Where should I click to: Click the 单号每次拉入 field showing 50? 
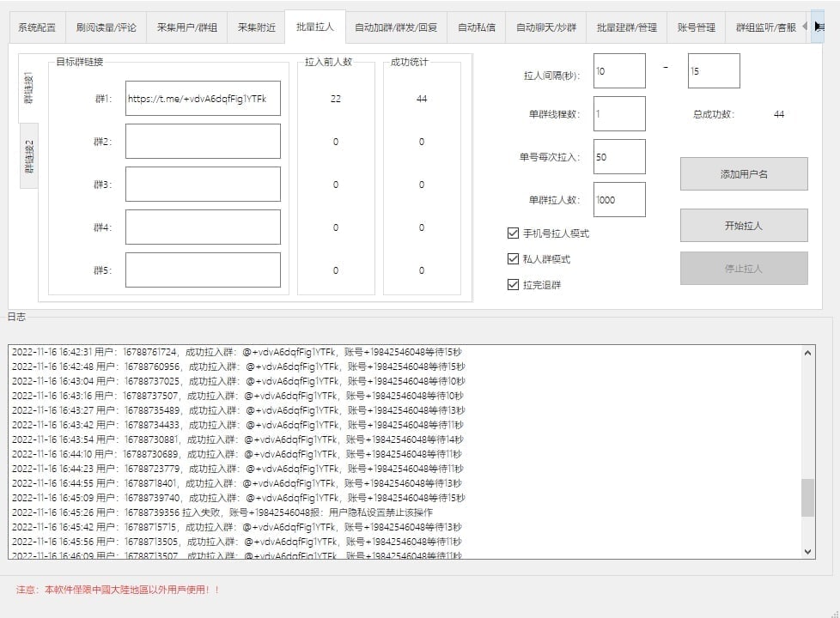(618, 157)
